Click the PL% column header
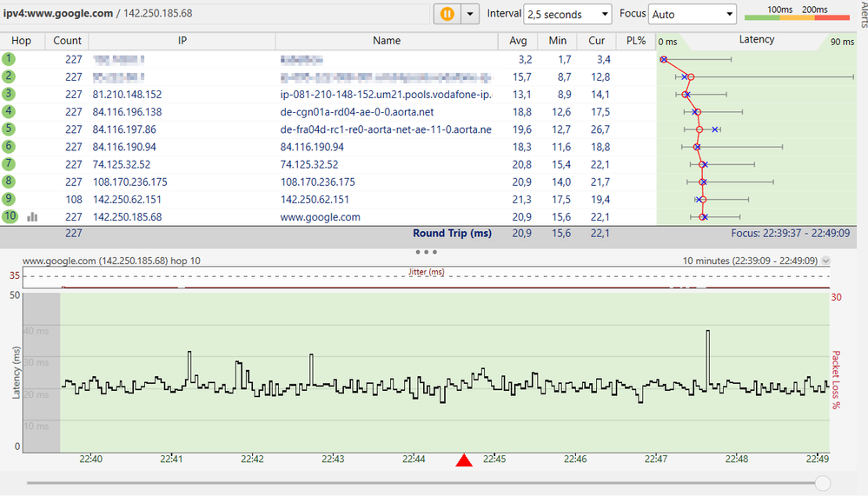The image size is (868, 496). pyautogui.click(x=634, y=41)
